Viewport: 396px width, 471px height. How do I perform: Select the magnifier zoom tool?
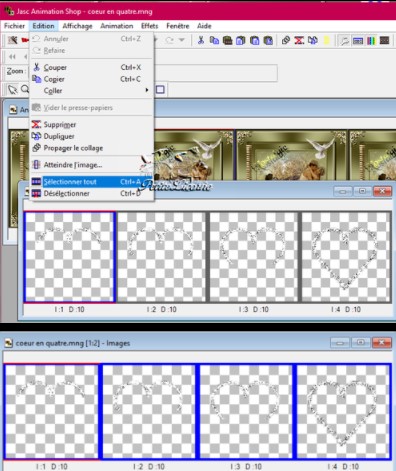coord(25,89)
